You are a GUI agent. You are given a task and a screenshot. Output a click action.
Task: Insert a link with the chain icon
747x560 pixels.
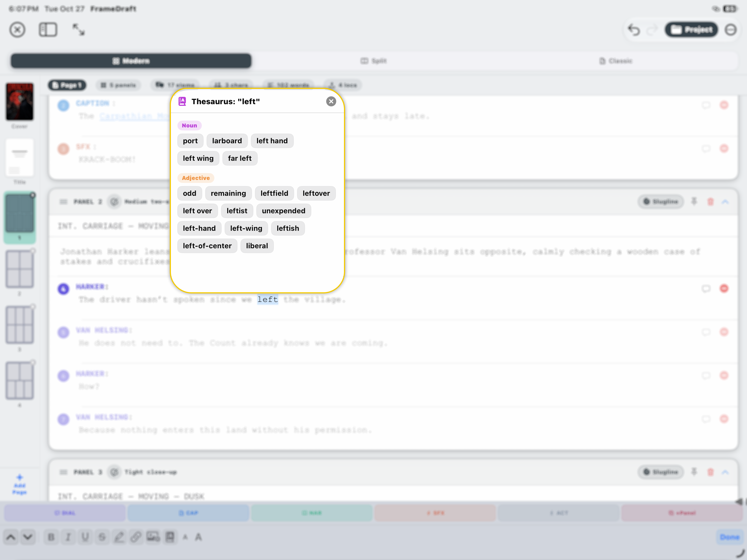pos(136,537)
